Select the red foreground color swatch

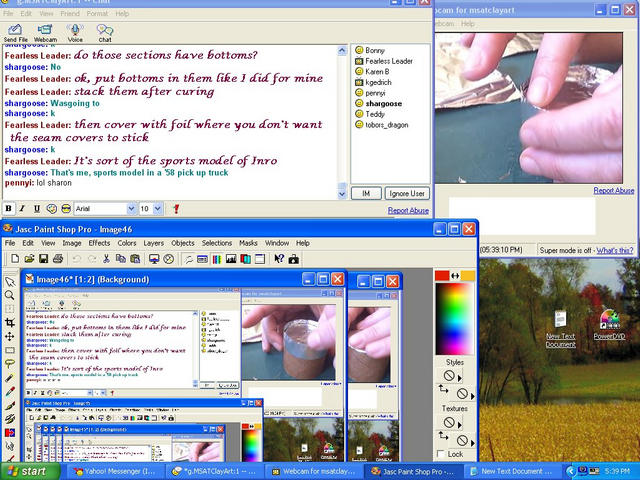pyautogui.click(x=442, y=276)
